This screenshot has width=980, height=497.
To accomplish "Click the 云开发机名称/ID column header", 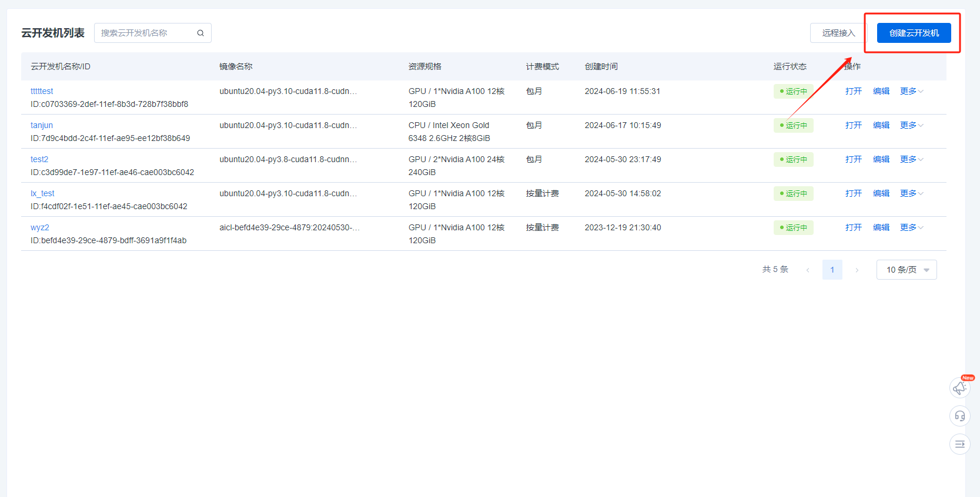I will point(61,66).
